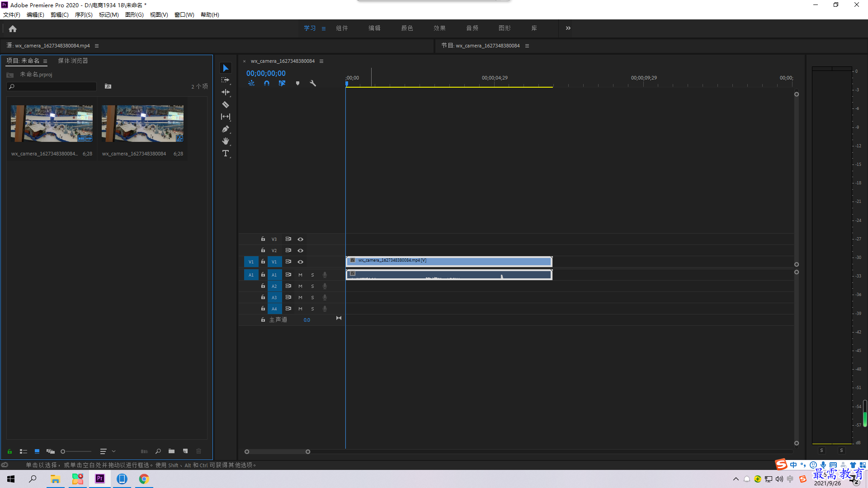Click the Home icon
Screen dimensions: 868x488
[x=13, y=28]
